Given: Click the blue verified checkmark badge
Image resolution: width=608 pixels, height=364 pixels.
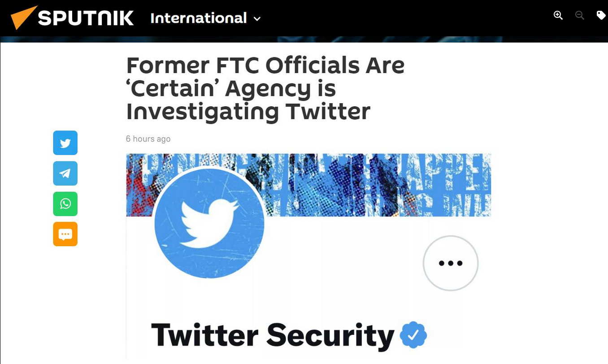Looking at the screenshot, I should click(413, 335).
